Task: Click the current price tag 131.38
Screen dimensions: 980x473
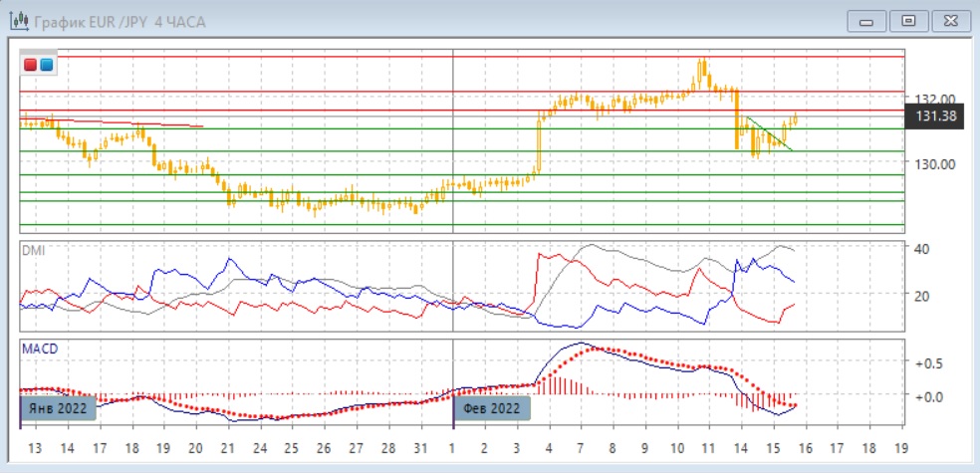Action: (936, 117)
